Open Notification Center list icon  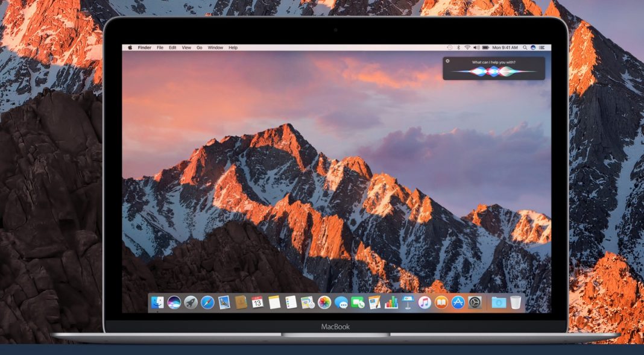541,48
